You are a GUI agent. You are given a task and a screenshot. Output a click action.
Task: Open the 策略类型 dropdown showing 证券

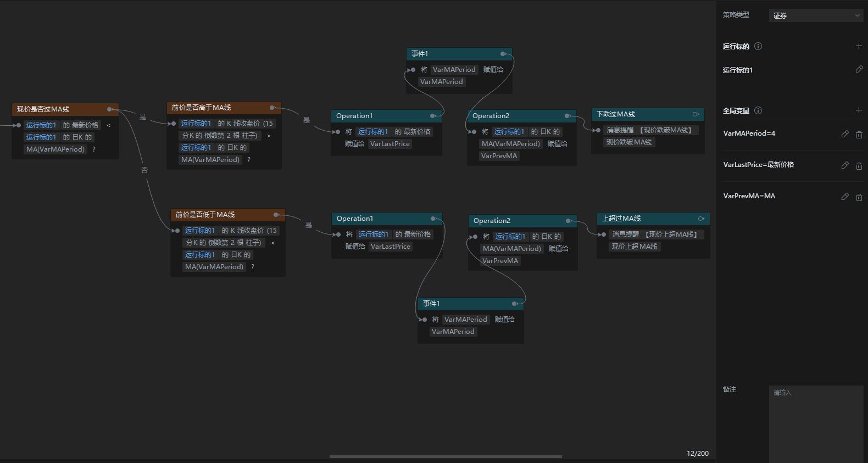pos(816,15)
